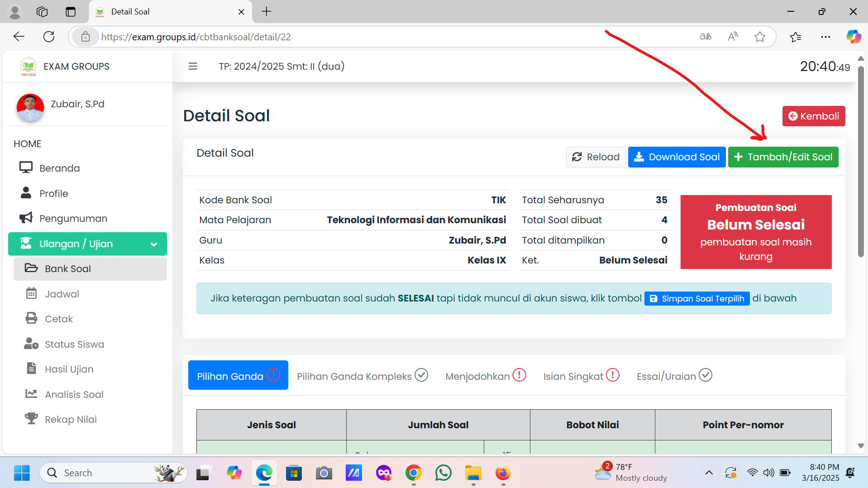Open Analisis Soal page
This screenshot has width=868, height=488.
74,394
